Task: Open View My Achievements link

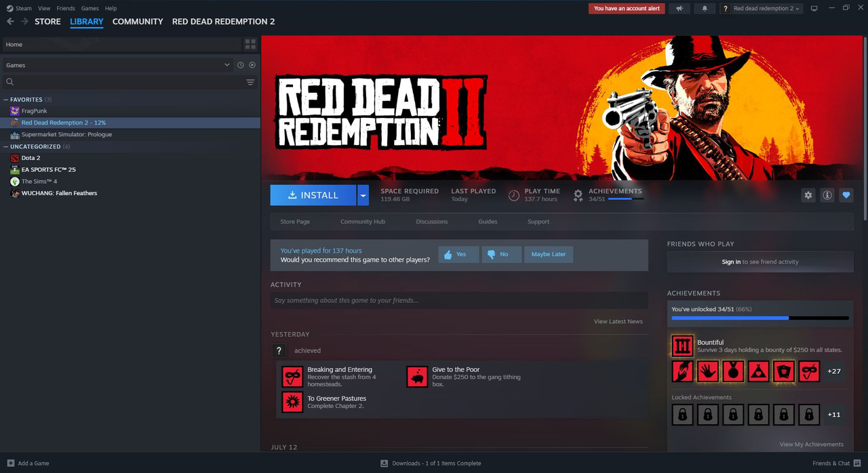Action: coord(812,445)
